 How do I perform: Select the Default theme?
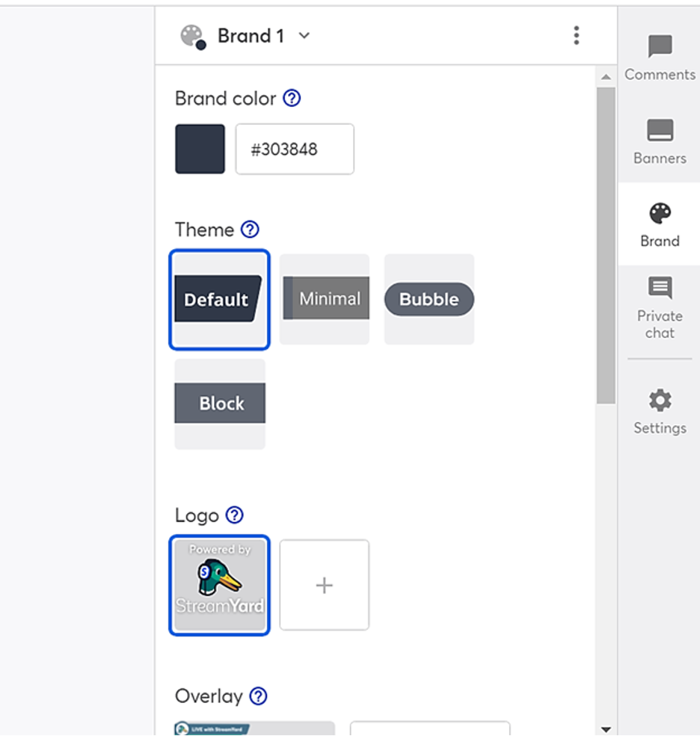[219, 299]
